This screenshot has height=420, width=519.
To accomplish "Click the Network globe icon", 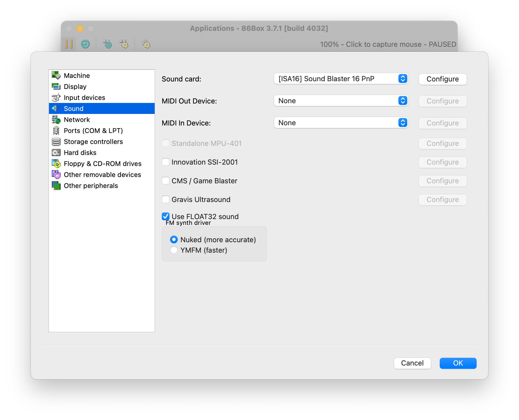I will [x=56, y=119].
